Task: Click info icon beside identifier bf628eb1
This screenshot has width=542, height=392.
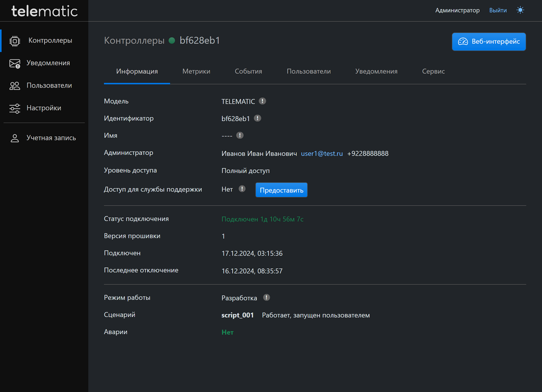Action: (257, 118)
